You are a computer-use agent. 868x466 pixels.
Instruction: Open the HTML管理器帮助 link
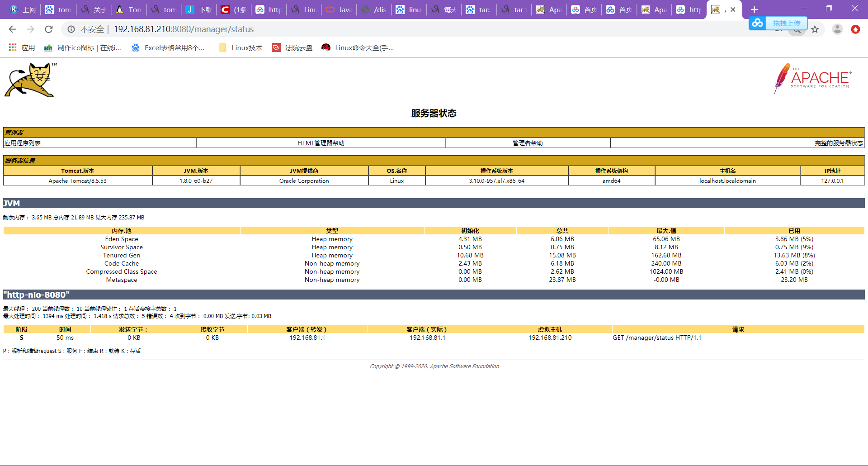tap(321, 143)
